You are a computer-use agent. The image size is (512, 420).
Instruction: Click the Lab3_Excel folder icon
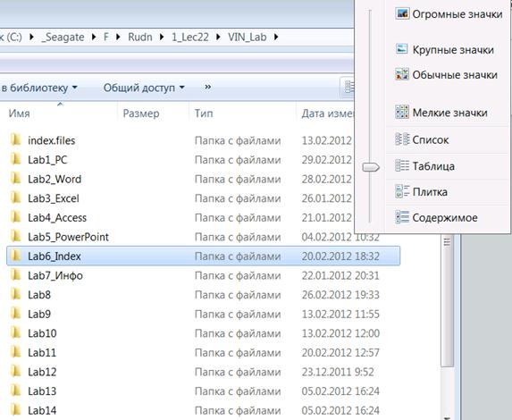point(15,197)
